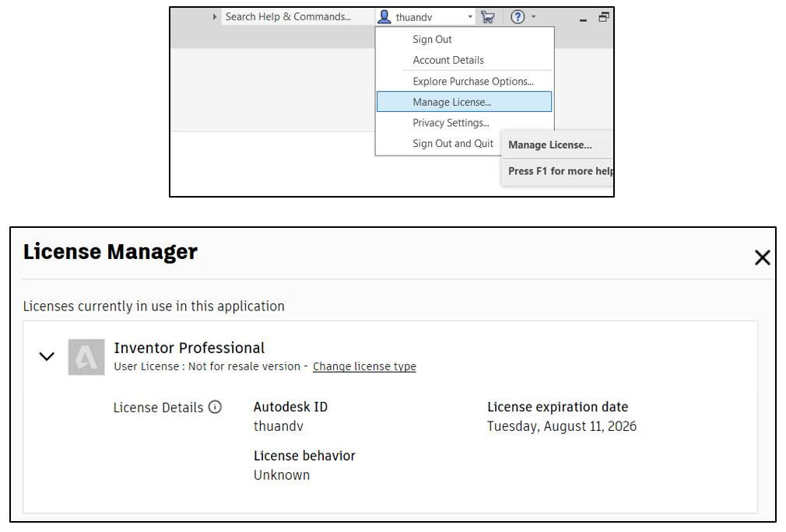Select Sign Out from account menu

pos(464,39)
